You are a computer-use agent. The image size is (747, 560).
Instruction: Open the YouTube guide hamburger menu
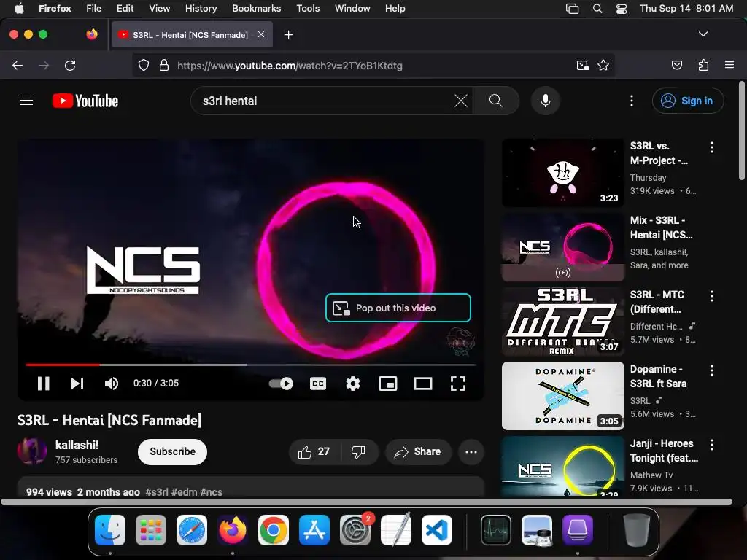(26, 101)
